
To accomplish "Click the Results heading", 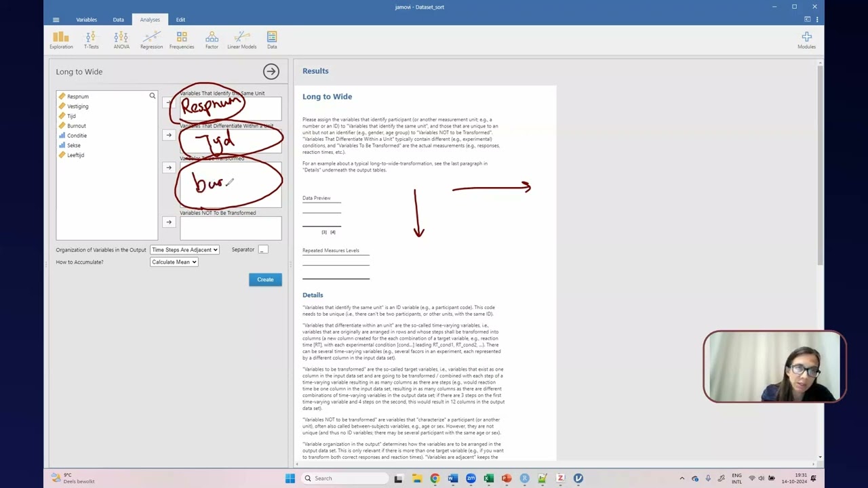I will pos(315,70).
